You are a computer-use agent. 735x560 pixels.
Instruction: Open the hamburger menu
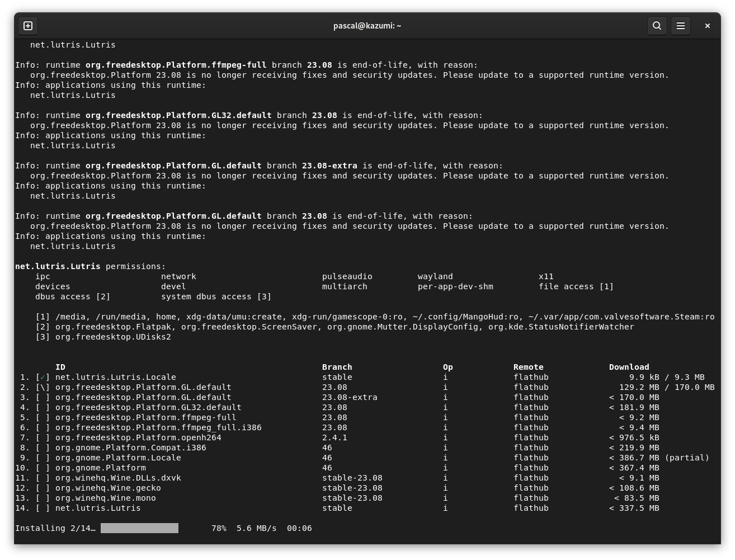tap(680, 25)
